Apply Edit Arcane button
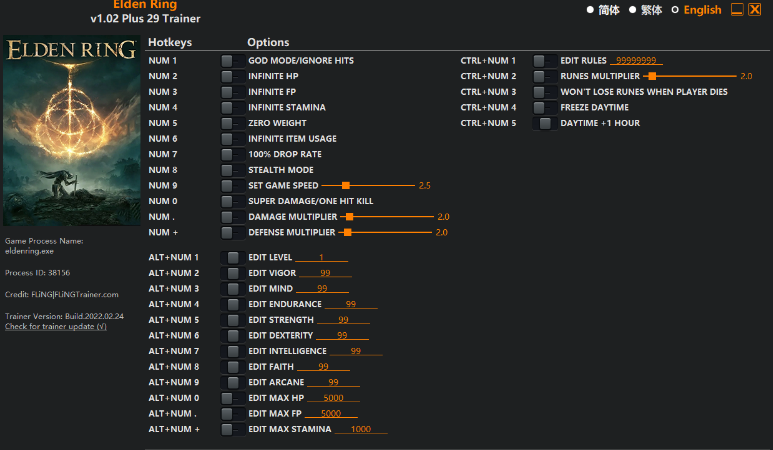This screenshot has width=773, height=450. click(x=233, y=382)
